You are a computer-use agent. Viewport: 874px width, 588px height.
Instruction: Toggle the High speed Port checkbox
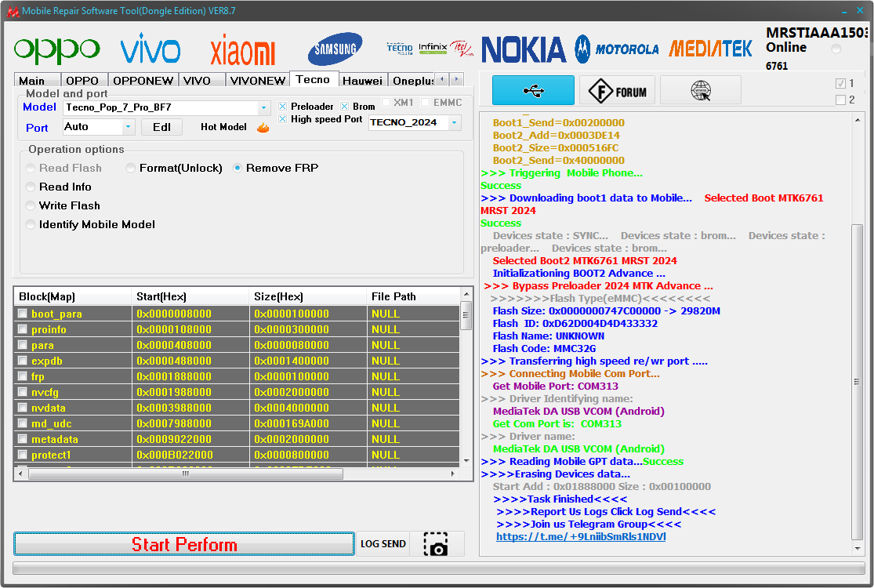tap(283, 119)
